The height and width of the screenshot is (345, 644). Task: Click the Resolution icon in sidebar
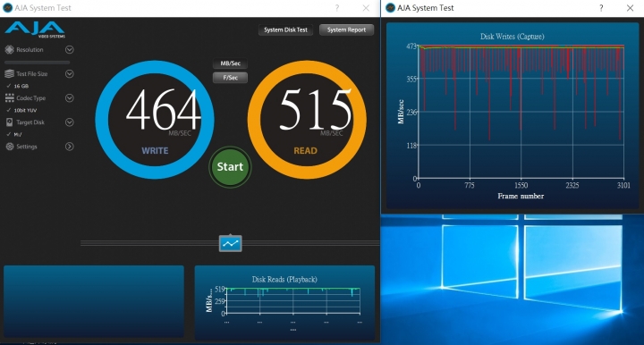click(10, 50)
